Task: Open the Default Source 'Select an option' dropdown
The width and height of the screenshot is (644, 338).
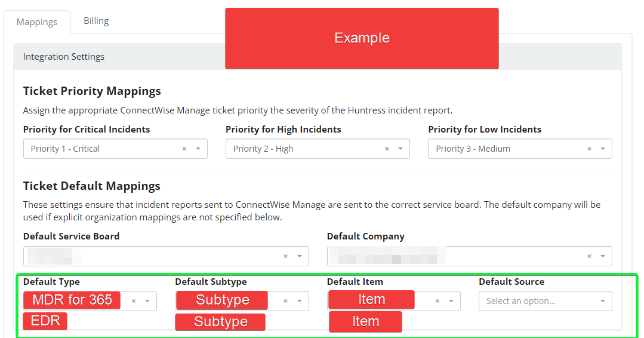Action: 545,301
